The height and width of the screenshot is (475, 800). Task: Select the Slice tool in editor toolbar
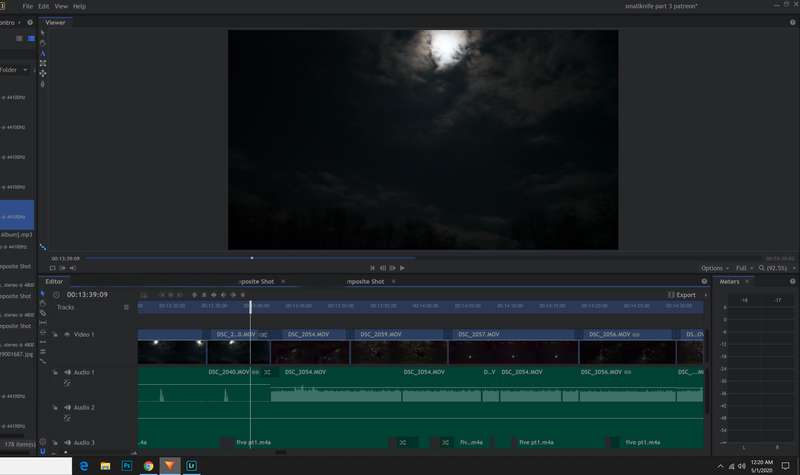(43, 313)
